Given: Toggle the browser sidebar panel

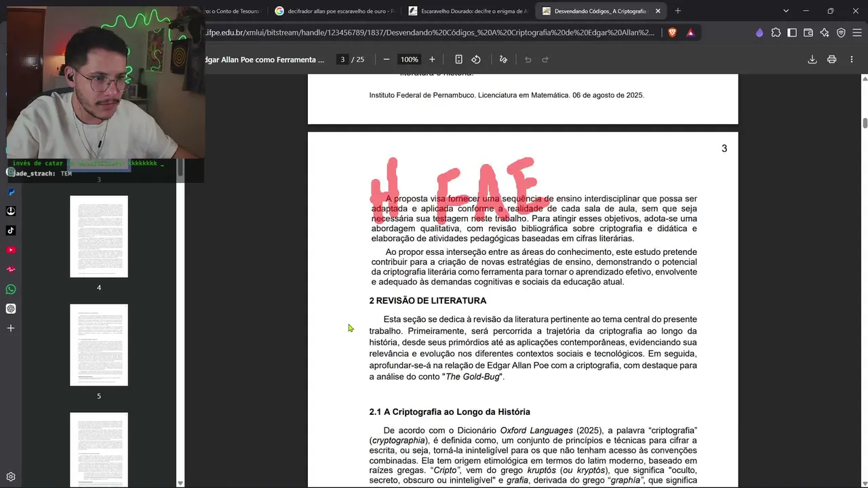Looking at the screenshot, I should [x=792, y=33].
